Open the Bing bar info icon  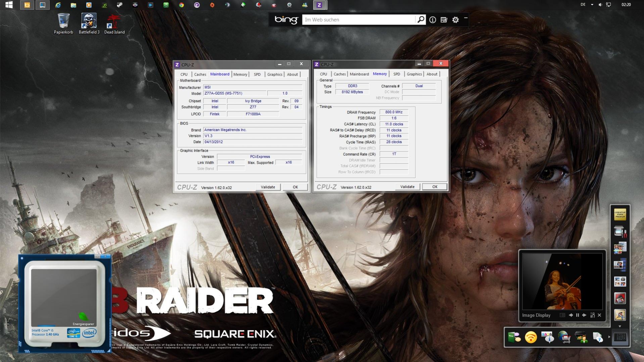[x=433, y=20]
